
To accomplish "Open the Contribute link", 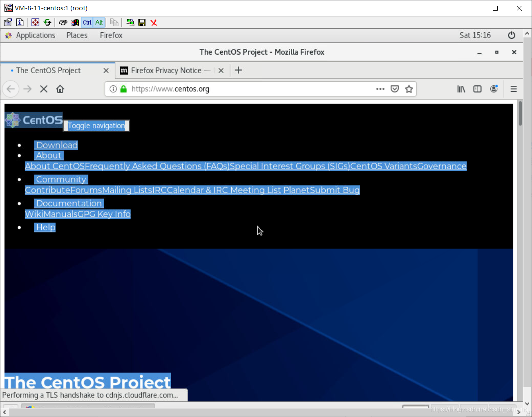I will [47, 190].
